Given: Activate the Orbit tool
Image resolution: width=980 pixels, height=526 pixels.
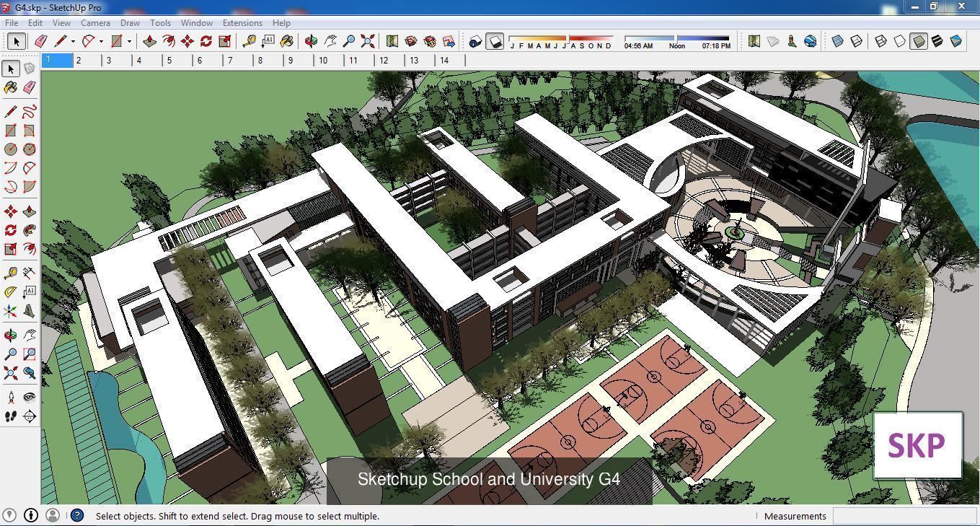Looking at the screenshot, I should tap(11, 334).
